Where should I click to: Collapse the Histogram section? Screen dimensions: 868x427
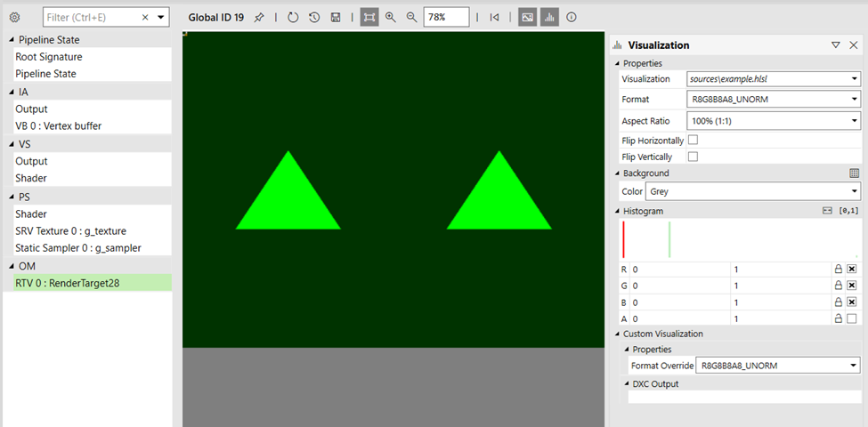click(617, 212)
